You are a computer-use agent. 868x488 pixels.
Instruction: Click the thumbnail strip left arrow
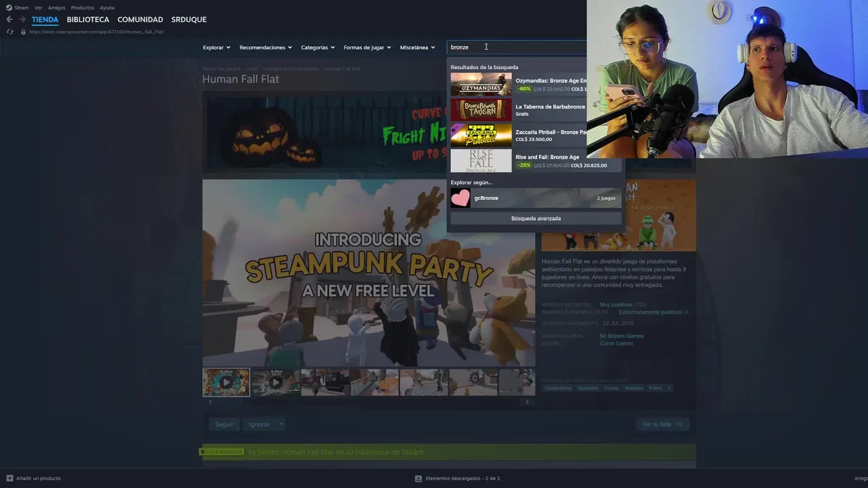(210, 402)
